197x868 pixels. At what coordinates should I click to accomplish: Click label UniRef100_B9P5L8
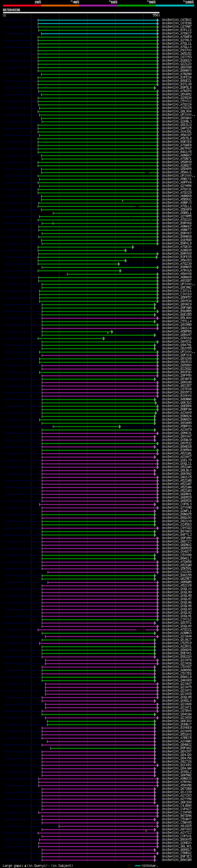177,88
